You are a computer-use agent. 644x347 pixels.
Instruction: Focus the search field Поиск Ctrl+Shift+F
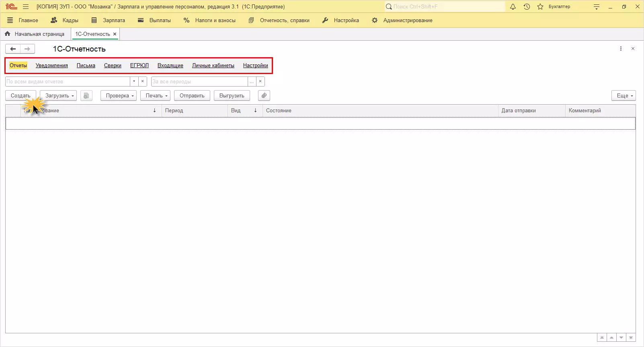[x=445, y=7]
